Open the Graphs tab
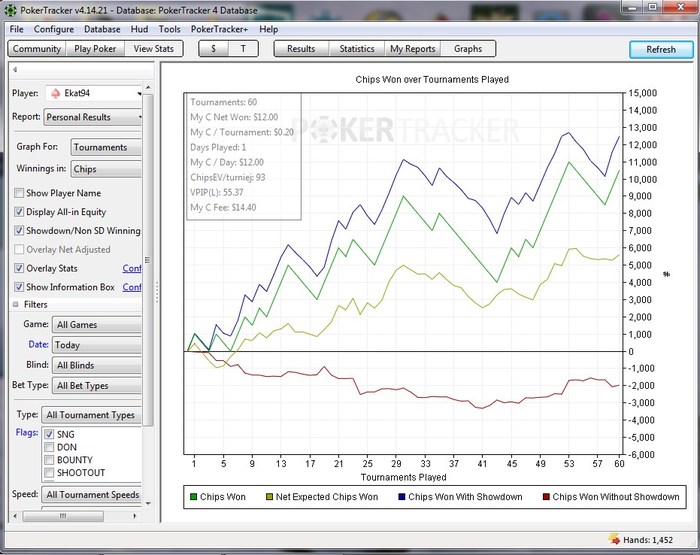Screen dimensions: 700x555 click(468, 49)
